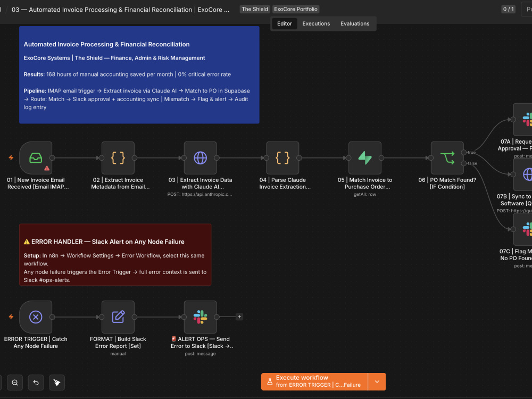Select the red ERROR HANDLER sticky note
Screen dimensions: 532x399
pyautogui.click(x=115, y=254)
